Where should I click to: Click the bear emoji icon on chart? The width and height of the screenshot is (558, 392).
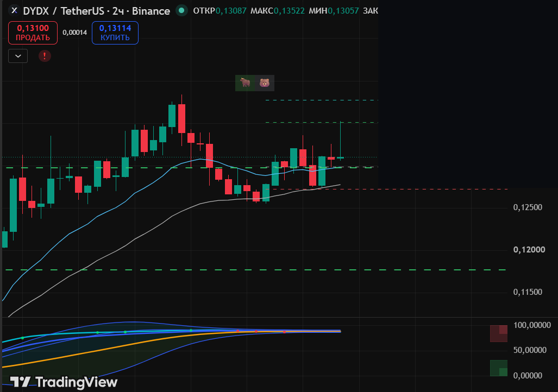coord(265,83)
